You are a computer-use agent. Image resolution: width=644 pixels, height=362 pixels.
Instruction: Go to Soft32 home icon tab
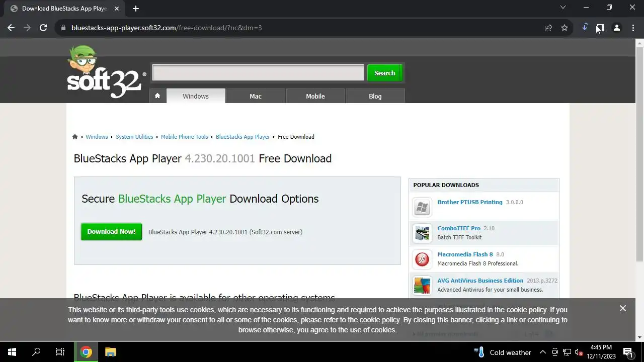157,96
